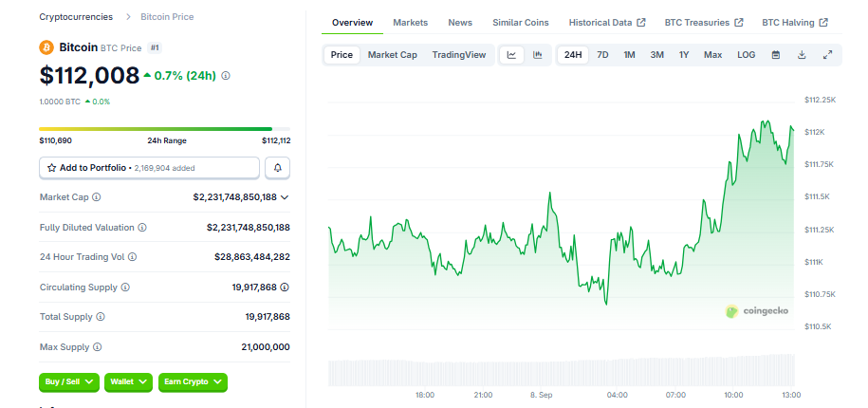Select the TradingView chart toggle

point(459,55)
